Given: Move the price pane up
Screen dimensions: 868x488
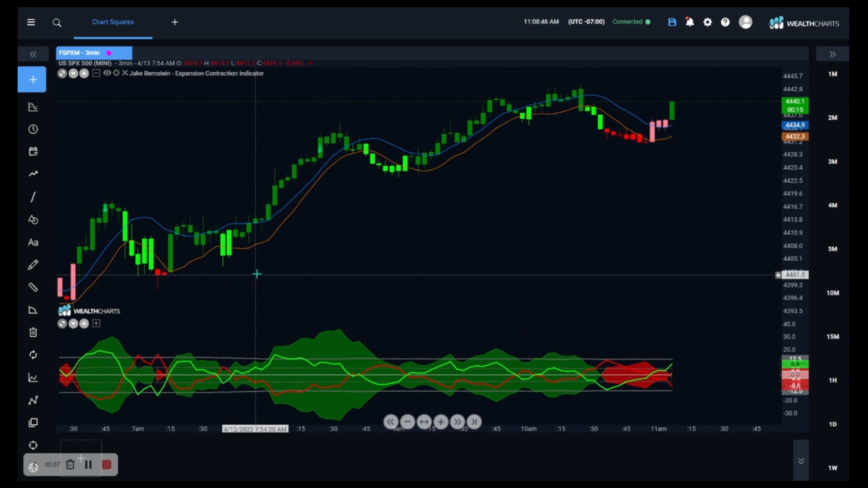Looking at the screenshot, I should point(84,73).
